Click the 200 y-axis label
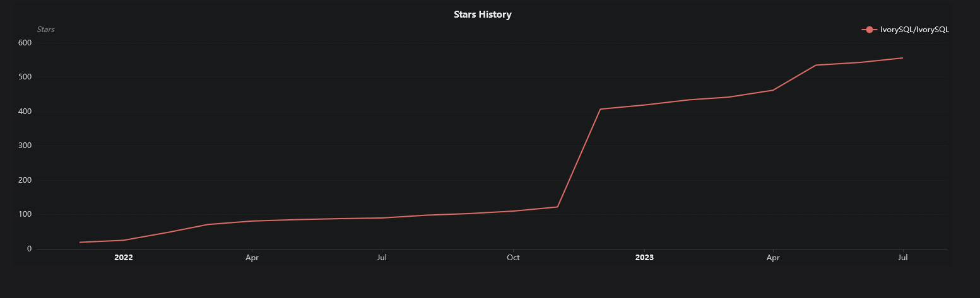This screenshot has height=298, width=980. pyautogui.click(x=25, y=180)
